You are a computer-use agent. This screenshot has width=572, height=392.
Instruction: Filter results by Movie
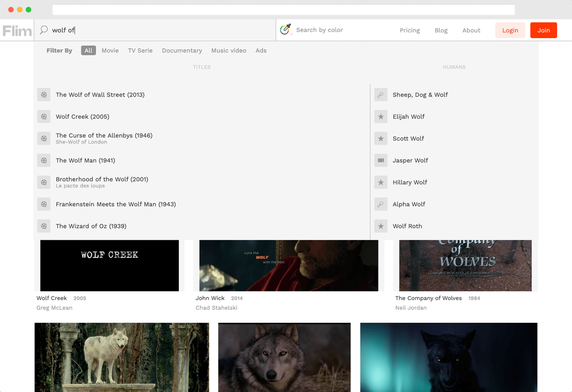click(x=110, y=51)
